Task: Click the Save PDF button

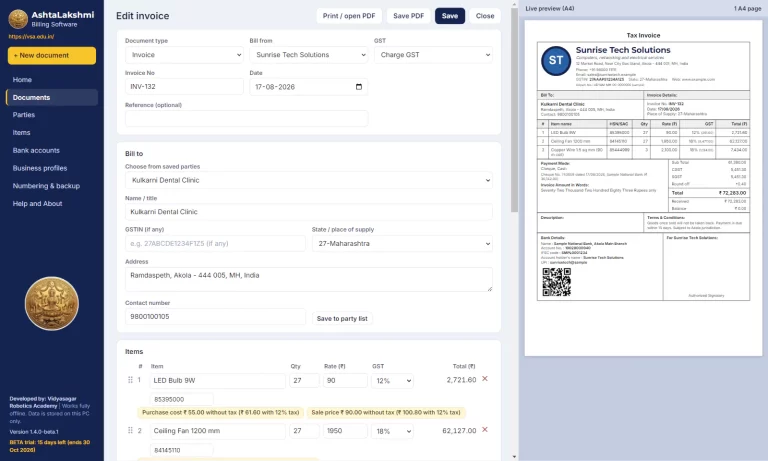Action: [x=408, y=16]
